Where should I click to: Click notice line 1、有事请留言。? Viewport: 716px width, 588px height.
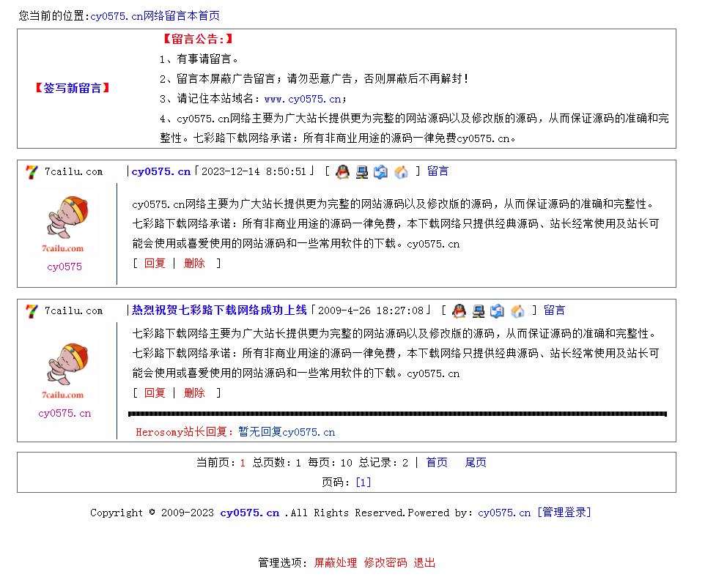[x=199, y=59]
